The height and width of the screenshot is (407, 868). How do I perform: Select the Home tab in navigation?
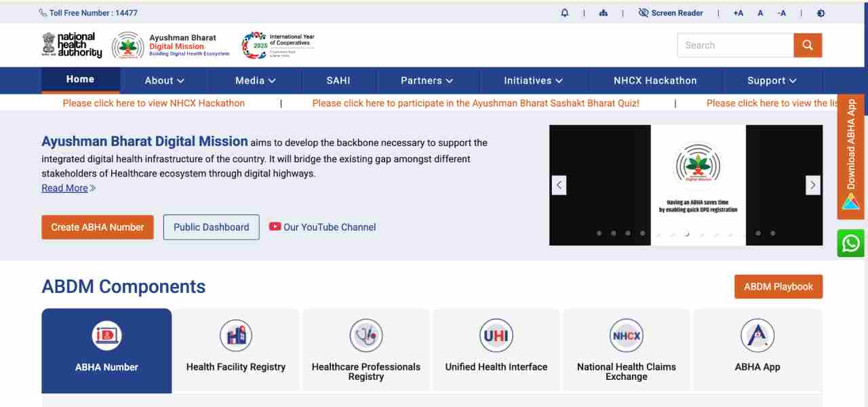[x=80, y=79]
